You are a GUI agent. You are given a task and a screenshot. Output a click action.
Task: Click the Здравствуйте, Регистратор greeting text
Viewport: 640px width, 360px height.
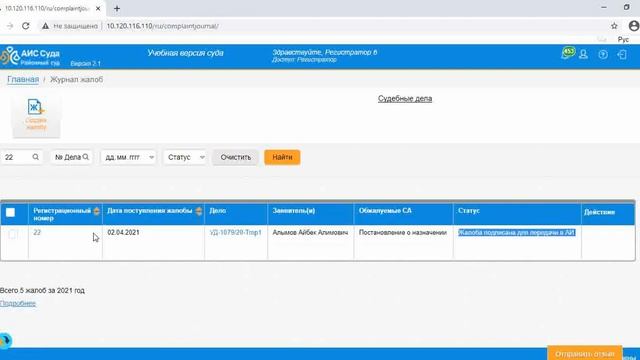click(x=324, y=52)
